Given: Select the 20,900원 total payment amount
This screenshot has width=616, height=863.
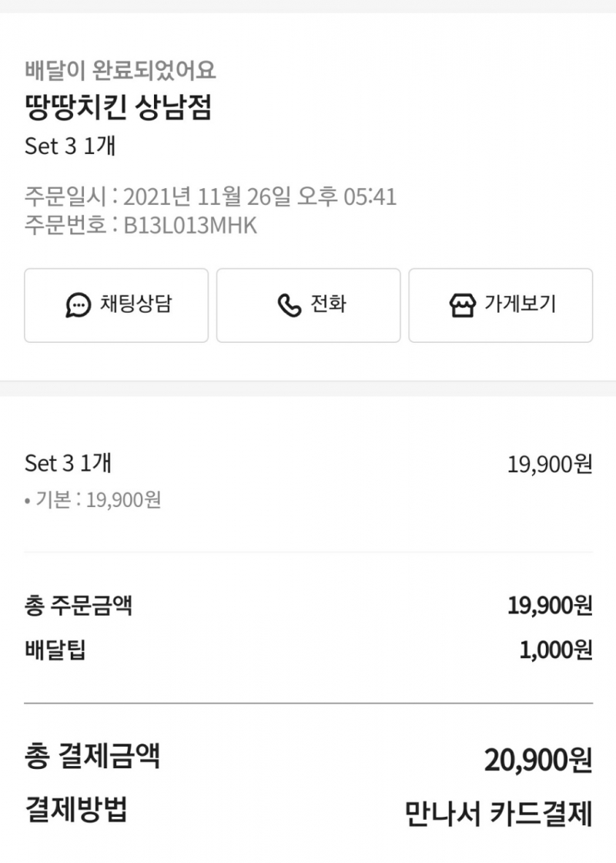Looking at the screenshot, I should 538,761.
